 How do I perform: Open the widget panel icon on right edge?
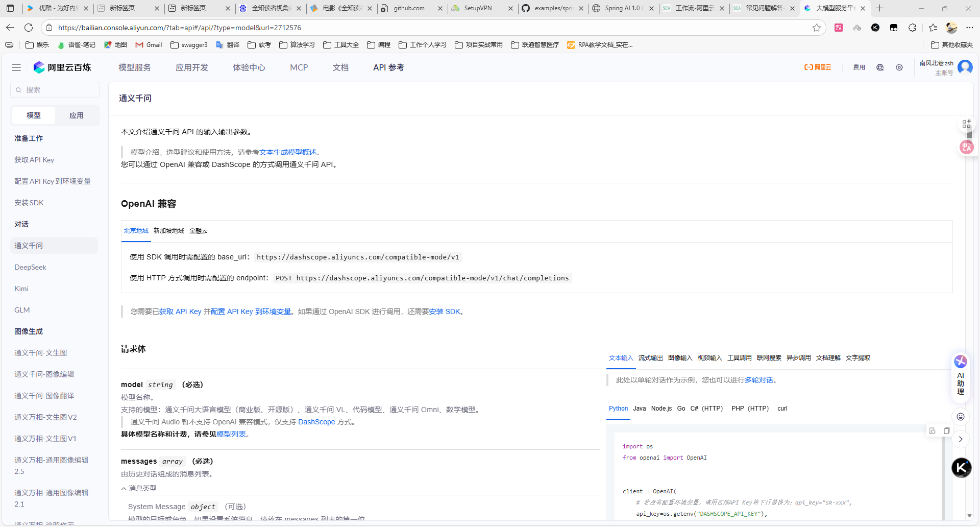(x=966, y=123)
